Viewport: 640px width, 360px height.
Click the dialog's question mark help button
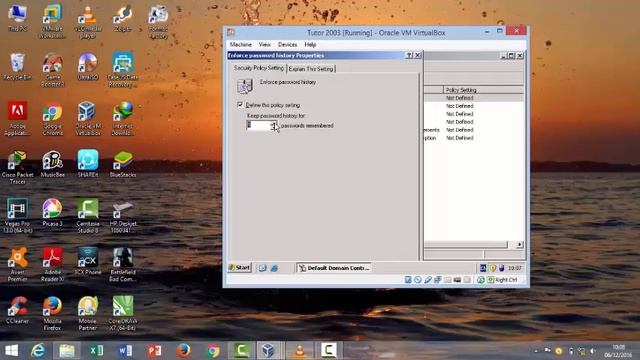409,56
